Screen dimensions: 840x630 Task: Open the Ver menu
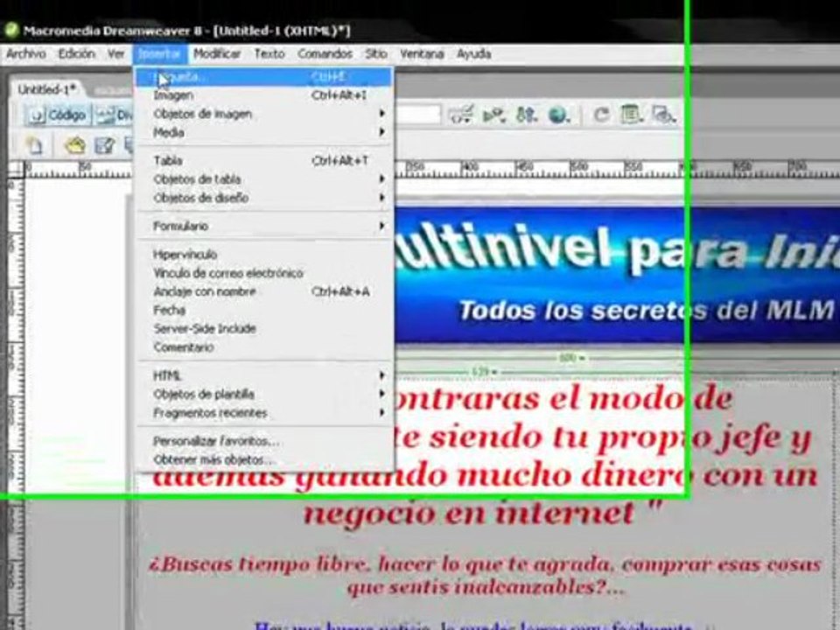point(116,54)
